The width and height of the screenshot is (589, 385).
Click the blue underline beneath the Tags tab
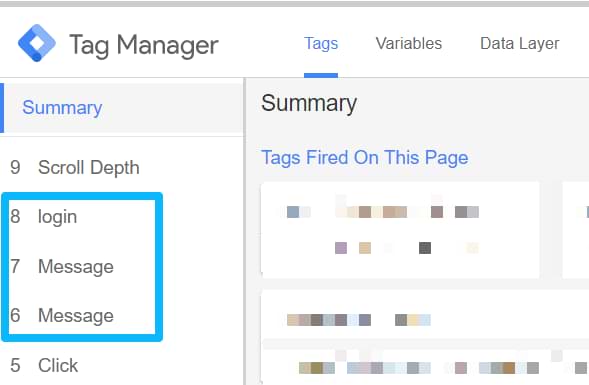[321, 75]
